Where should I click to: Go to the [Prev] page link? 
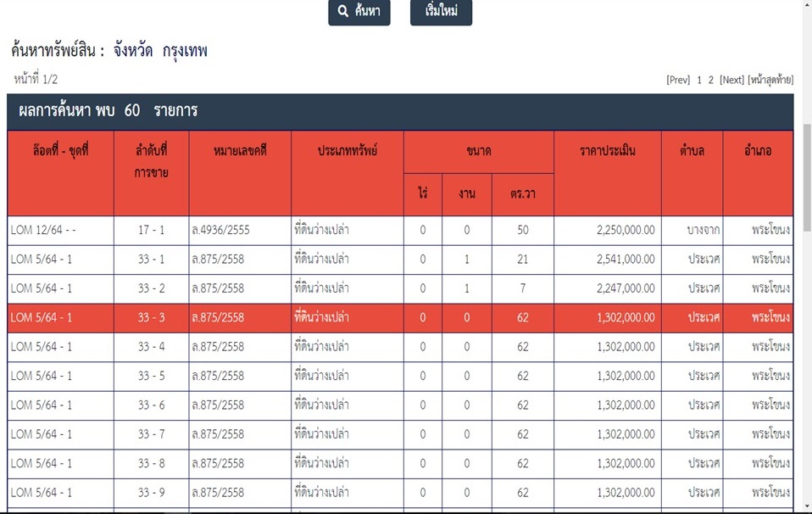tap(678, 80)
